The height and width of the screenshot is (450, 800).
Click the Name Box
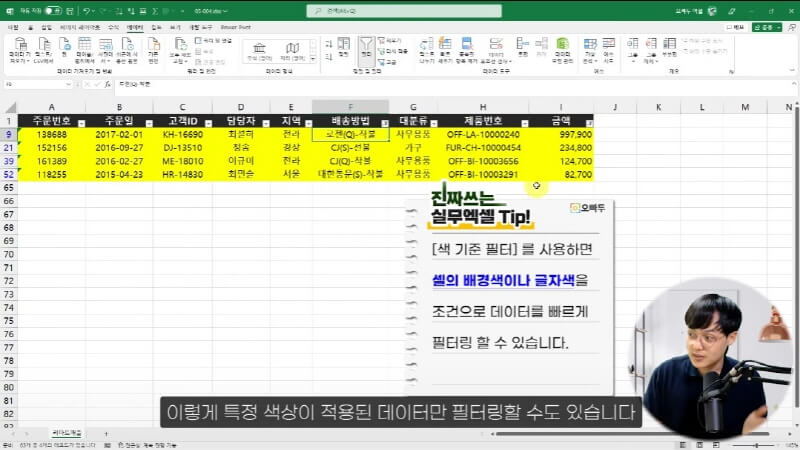[x=38, y=84]
